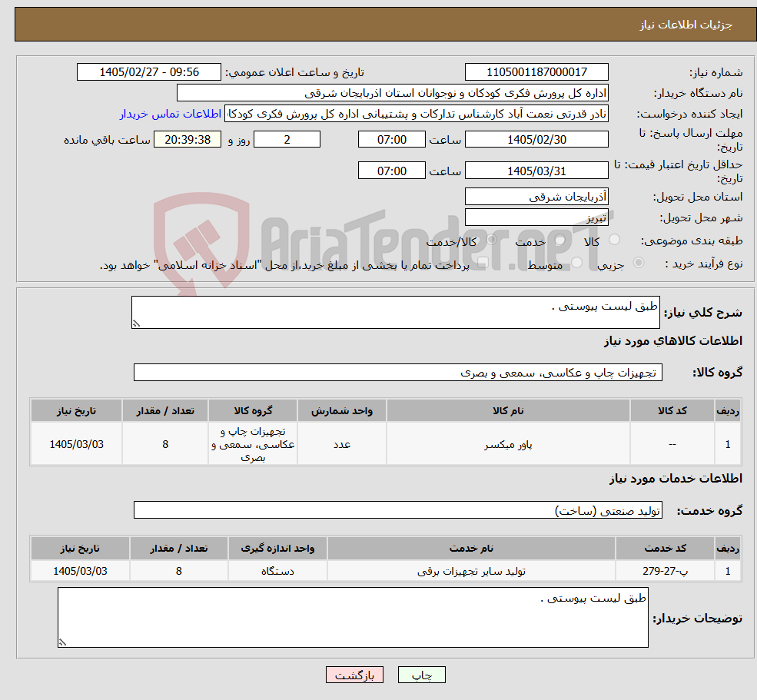Viewport: 757px width, 700px height.
Task: Click the توضیحات خریدار text area
Action: click(x=353, y=617)
